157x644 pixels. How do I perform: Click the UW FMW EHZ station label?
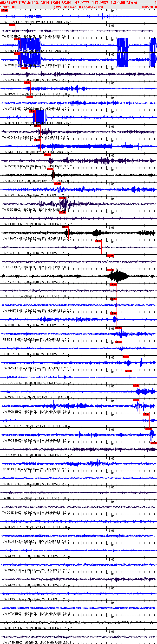point(12,51)
